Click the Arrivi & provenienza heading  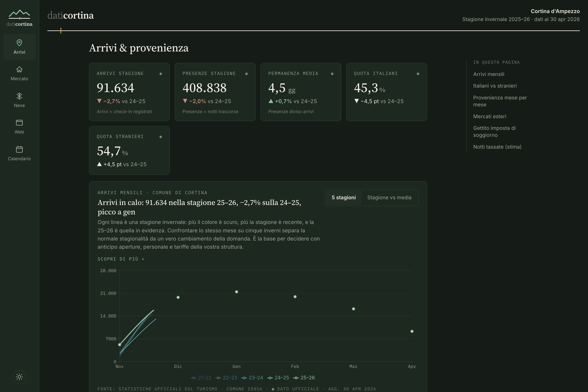point(139,48)
